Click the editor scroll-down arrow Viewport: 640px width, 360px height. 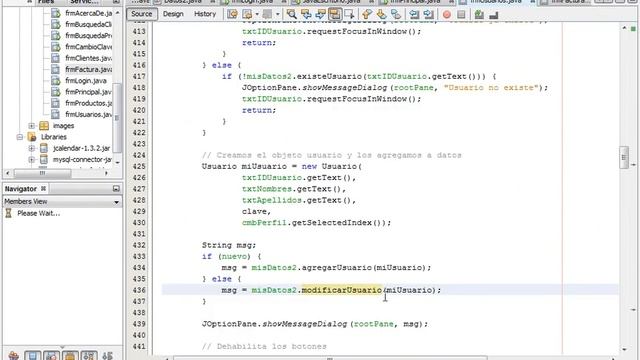click(624, 349)
